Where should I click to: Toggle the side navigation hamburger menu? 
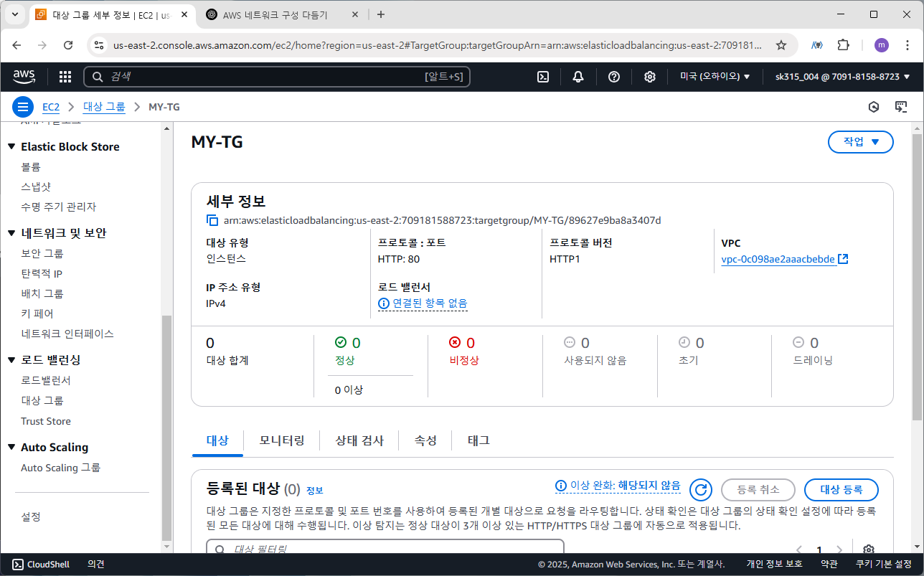point(23,107)
